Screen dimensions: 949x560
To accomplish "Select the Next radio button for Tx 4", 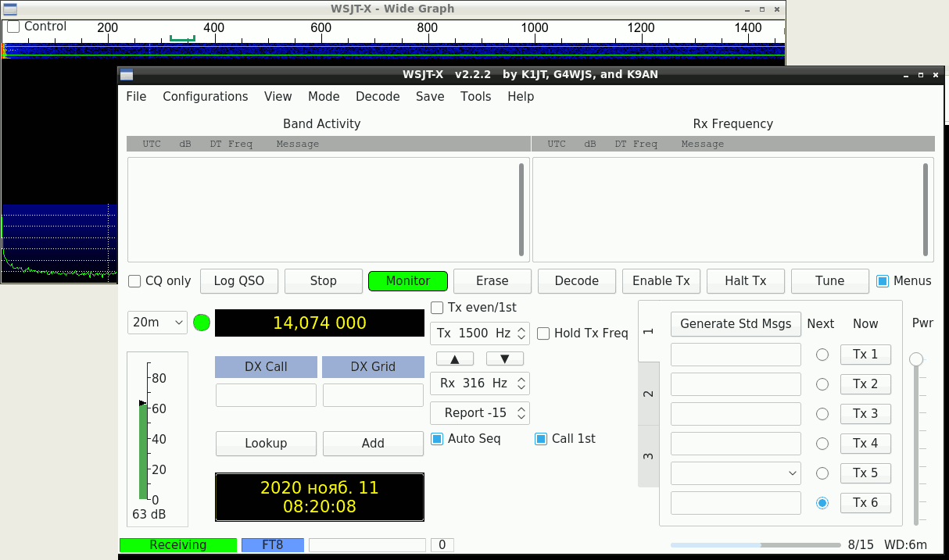I will coord(822,444).
